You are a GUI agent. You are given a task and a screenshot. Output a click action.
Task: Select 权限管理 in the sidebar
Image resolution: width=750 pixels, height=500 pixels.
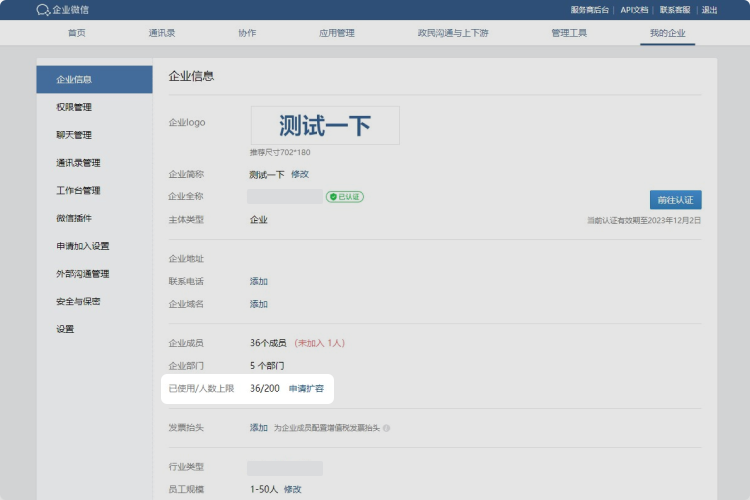pos(74,107)
